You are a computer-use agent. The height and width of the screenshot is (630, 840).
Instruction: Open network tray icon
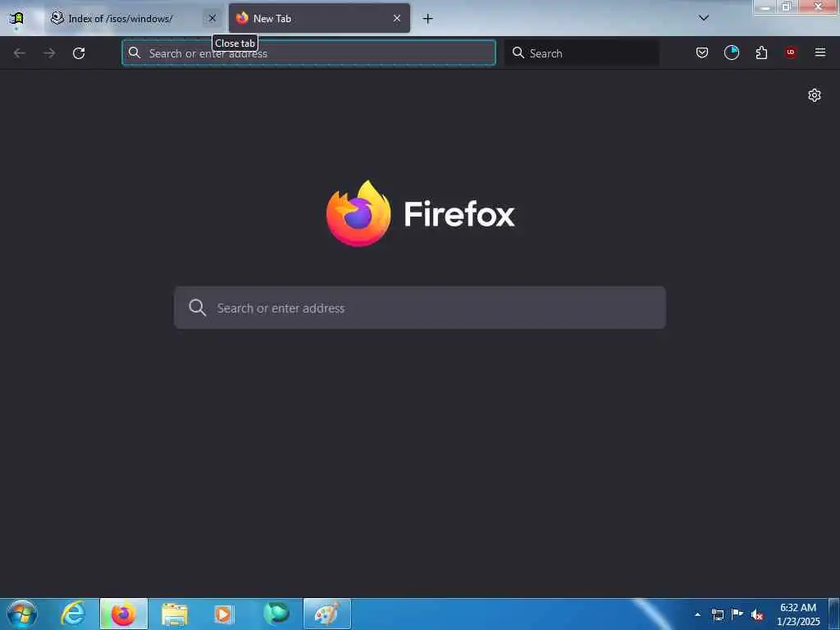tap(717, 614)
